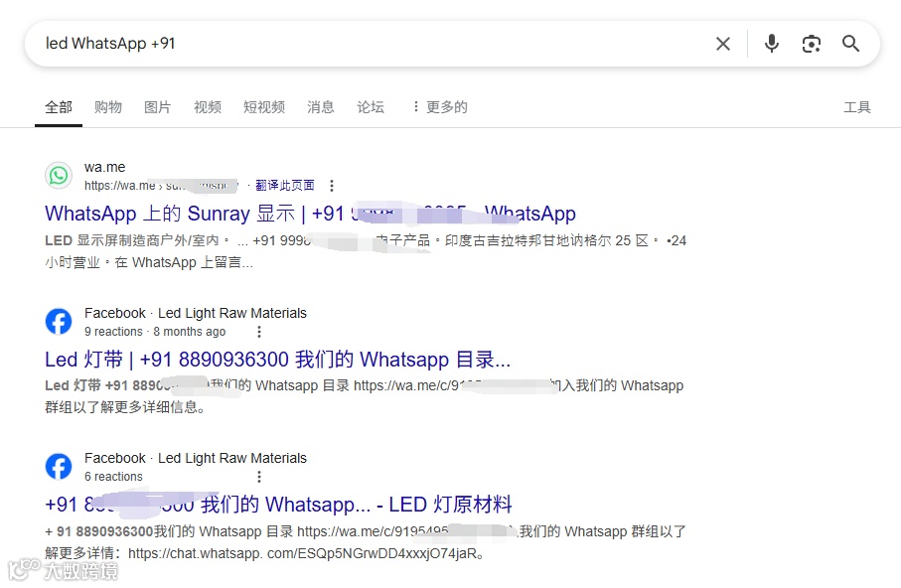
Task: Open '我们的 Whatsapp... - LED 灯原材料' result title
Action: coord(278,505)
